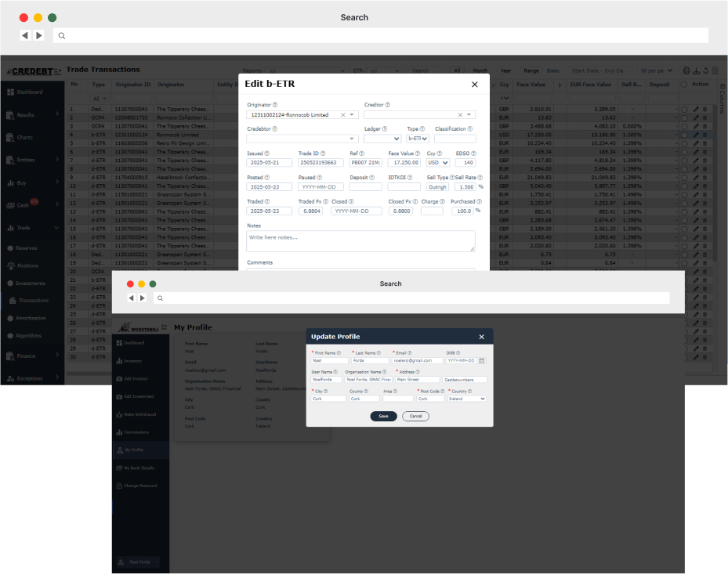Image resolution: width=728 pixels, height=574 pixels.
Task: Click the pencil edit icon in row 1
Action: (695, 109)
